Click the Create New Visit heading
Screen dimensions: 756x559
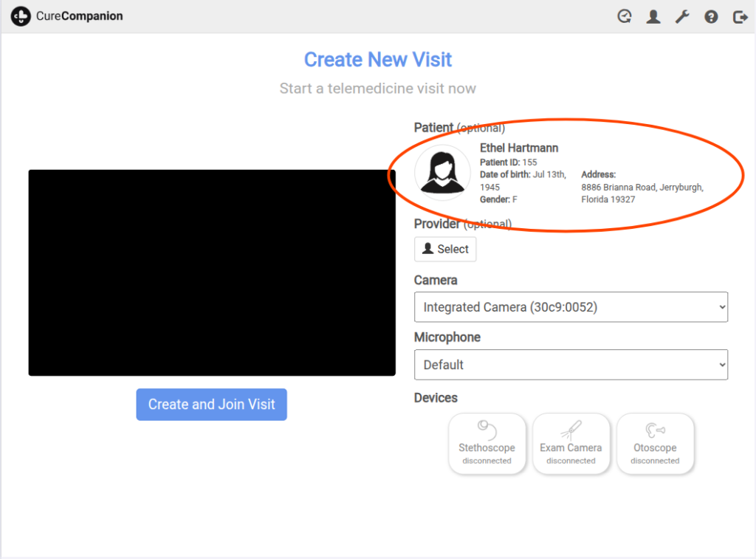tap(378, 60)
